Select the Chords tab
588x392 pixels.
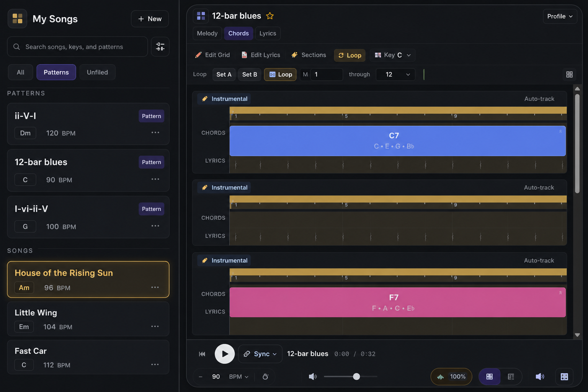click(238, 33)
